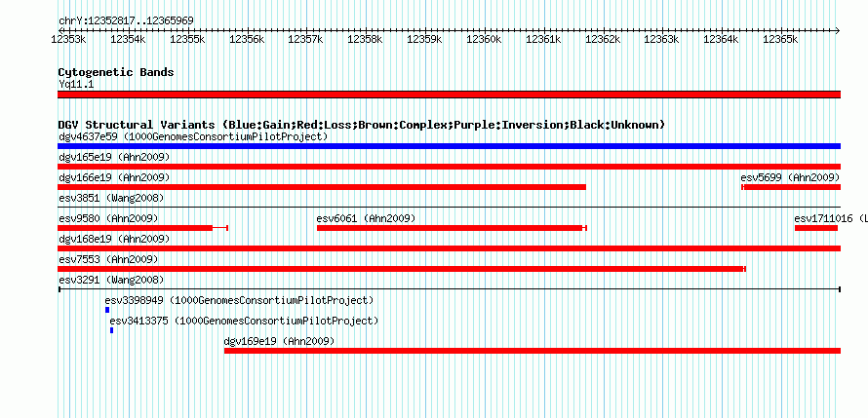
Task: Click the 12363k ruler tick label
Action: tap(661, 39)
